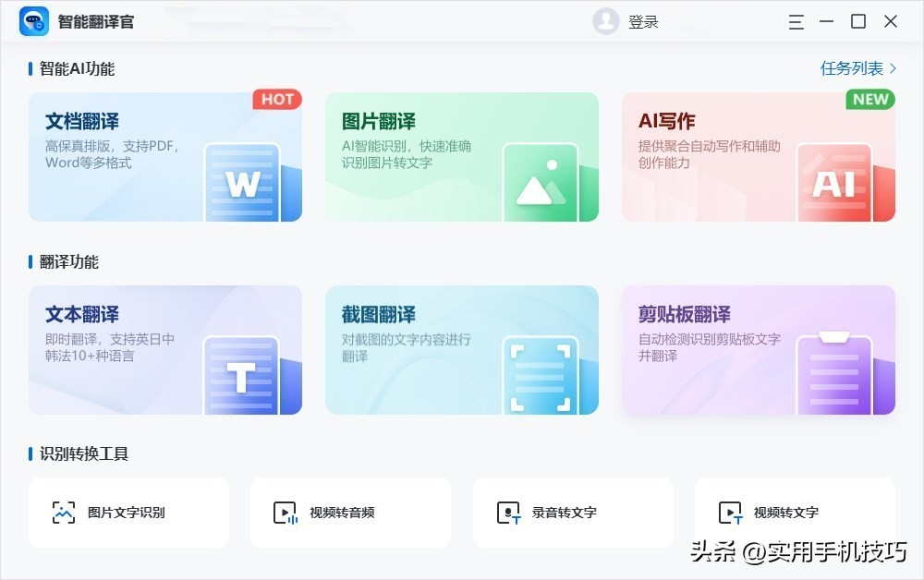The width and height of the screenshot is (924, 580).
Task: Click the picture icon on 图片翻译 card
Action: coord(541,182)
